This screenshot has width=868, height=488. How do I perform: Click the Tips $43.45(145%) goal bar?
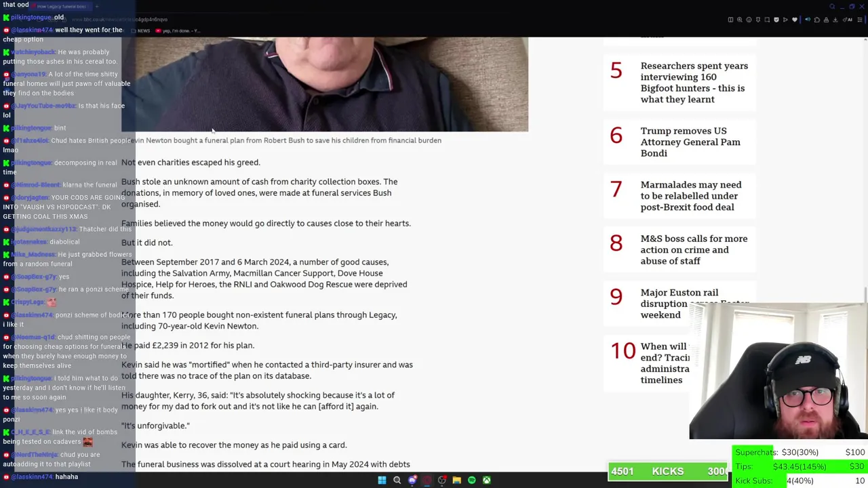(800, 466)
